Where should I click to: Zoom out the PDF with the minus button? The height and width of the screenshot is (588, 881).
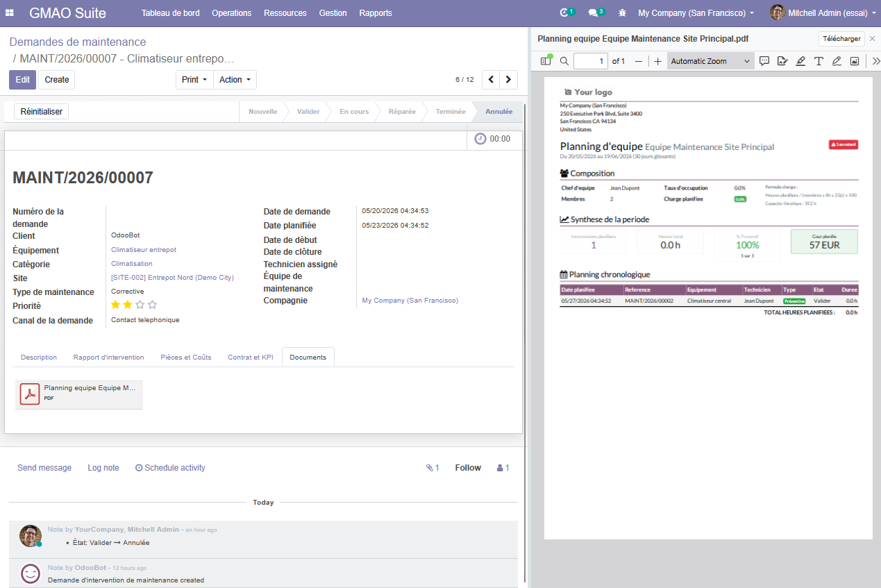pyautogui.click(x=639, y=61)
